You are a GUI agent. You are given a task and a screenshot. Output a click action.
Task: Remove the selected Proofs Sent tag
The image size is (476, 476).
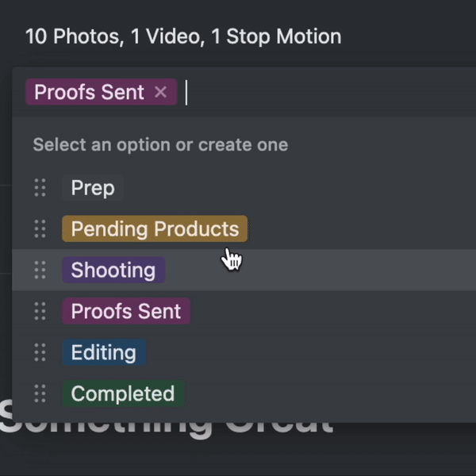(x=161, y=93)
